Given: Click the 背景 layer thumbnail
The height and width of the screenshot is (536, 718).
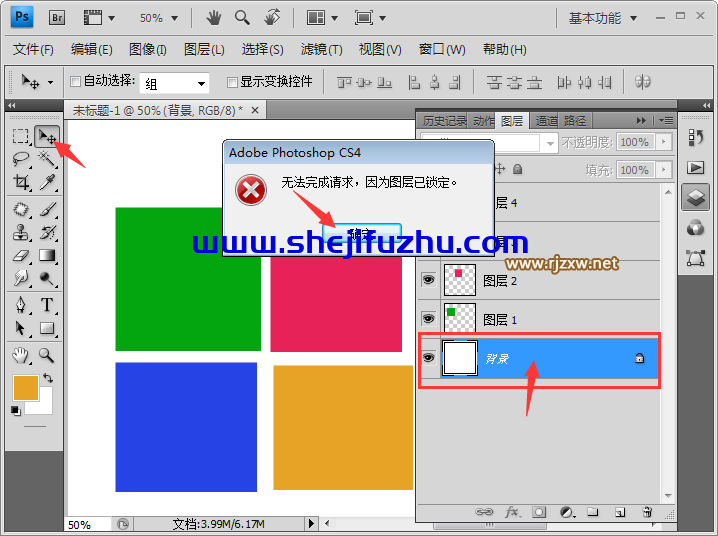Looking at the screenshot, I should [x=460, y=358].
